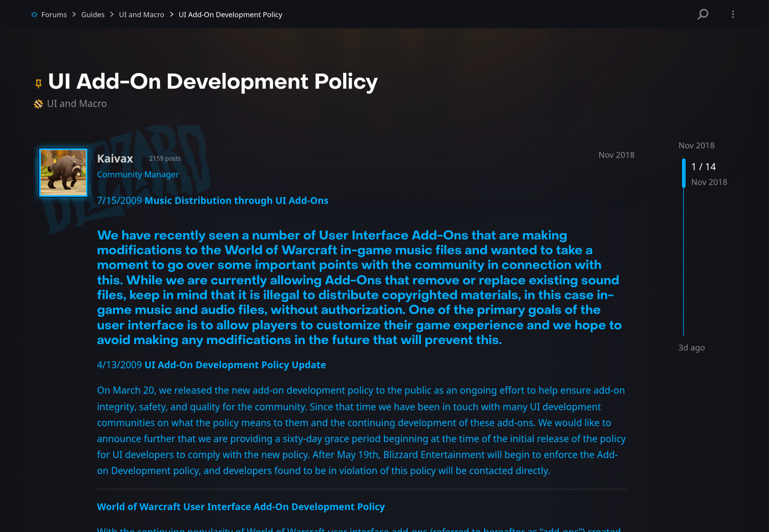Jump to latest post via 3d ago
This screenshot has width=769, height=532.
(x=691, y=348)
